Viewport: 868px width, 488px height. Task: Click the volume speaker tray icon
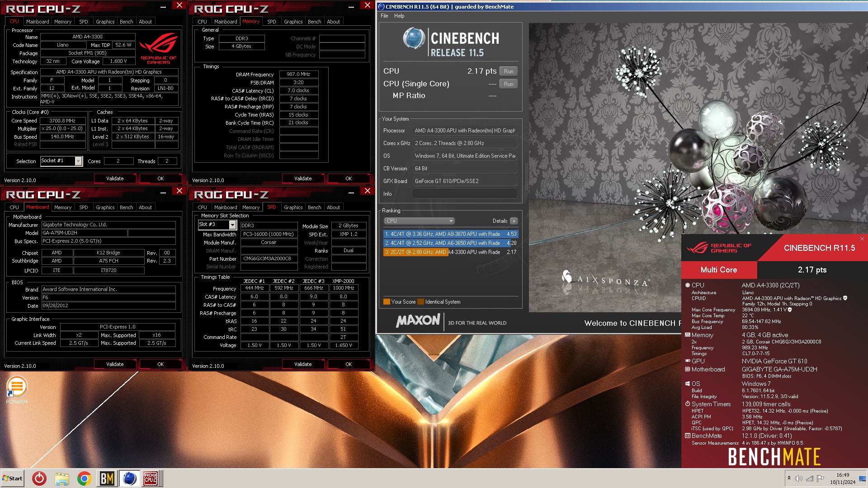[798, 478]
